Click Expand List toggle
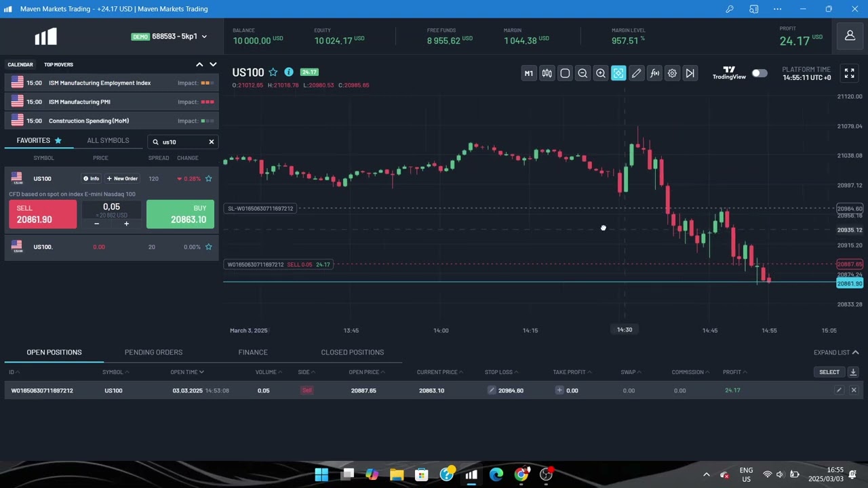The width and height of the screenshot is (868, 488). (836, 352)
